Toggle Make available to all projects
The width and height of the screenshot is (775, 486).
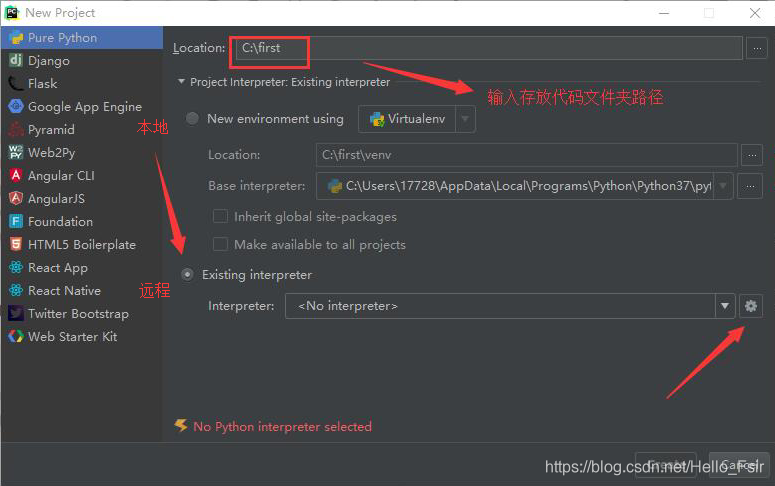(220, 244)
